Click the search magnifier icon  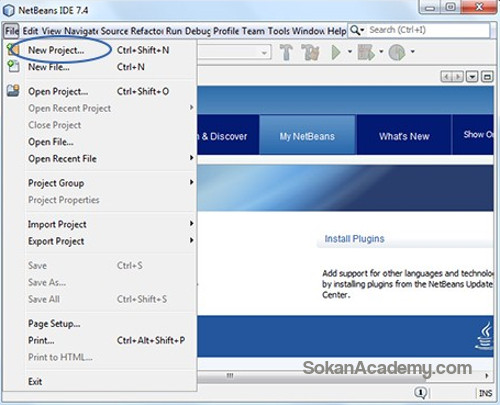pos(355,30)
